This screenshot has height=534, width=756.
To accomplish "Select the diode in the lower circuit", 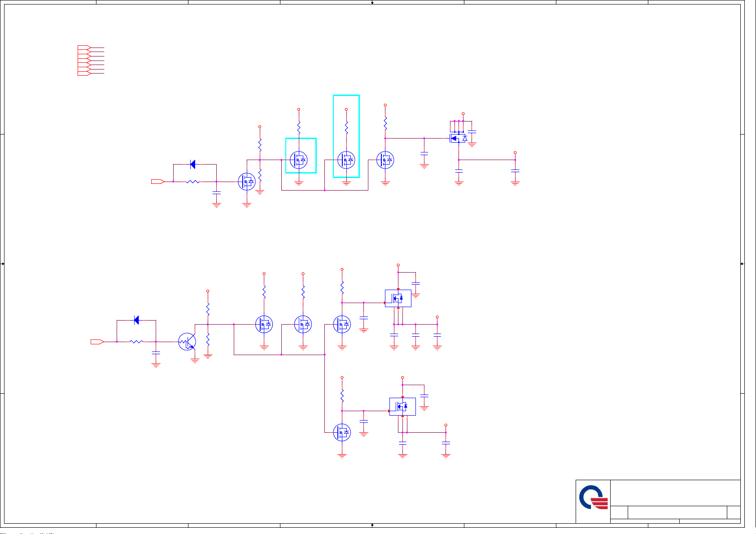I will (x=136, y=320).
